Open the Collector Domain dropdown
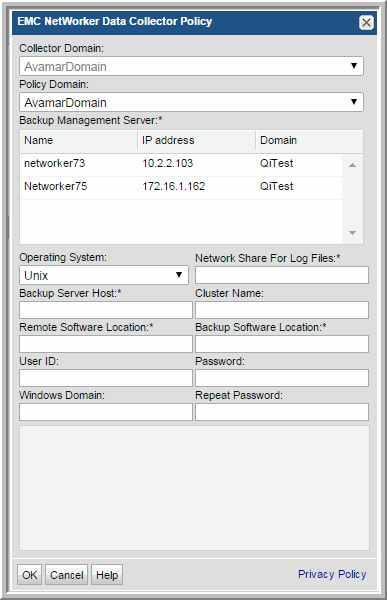 coord(191,66)
